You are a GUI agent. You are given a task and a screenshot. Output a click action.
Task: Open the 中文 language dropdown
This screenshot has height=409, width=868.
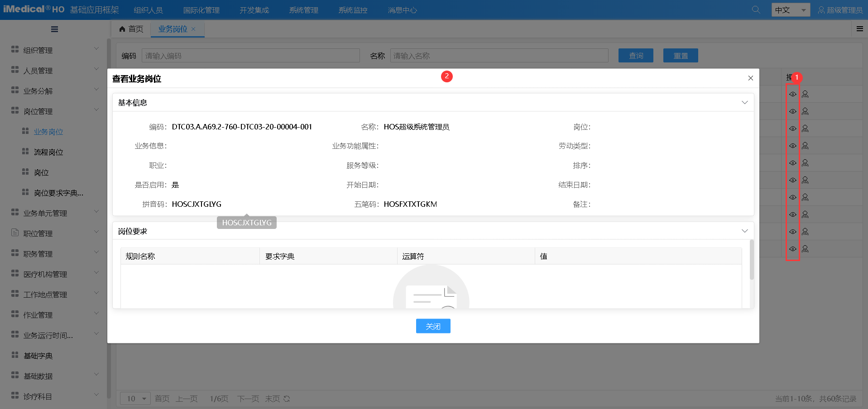click(790, 10)
